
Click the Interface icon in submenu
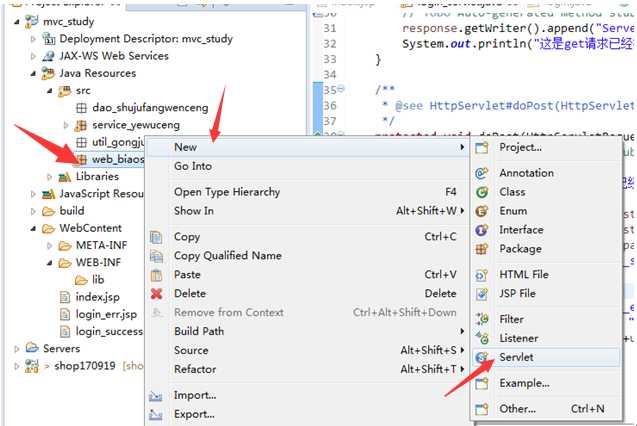pyautogui.click(x=481, y=230)
